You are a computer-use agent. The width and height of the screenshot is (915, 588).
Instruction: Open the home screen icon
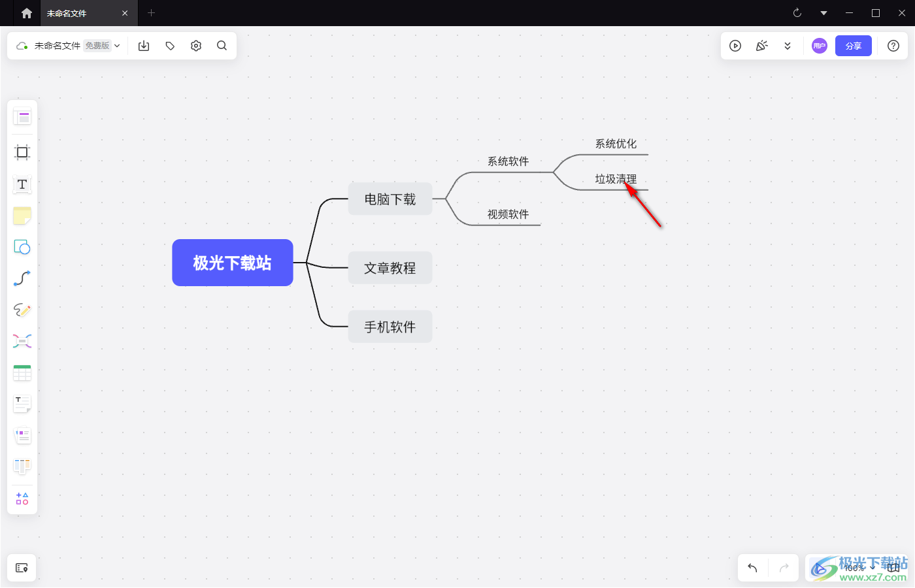(27, 13)
